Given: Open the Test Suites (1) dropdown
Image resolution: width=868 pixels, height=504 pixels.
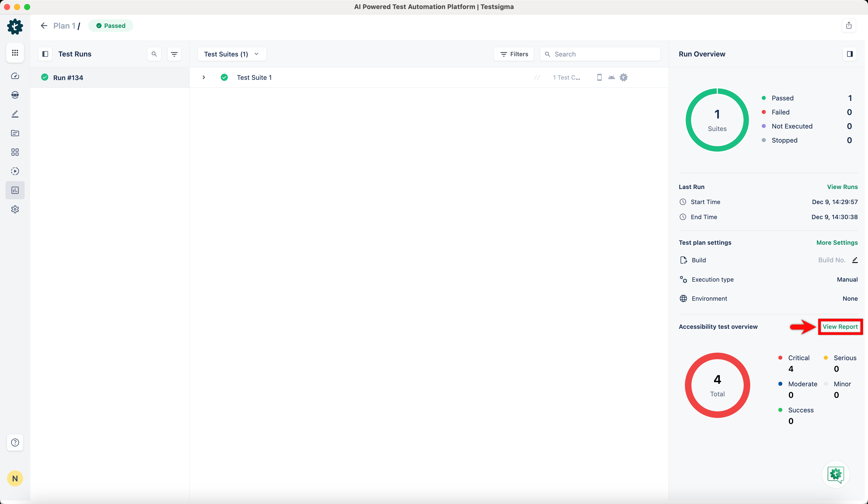Looking at the screenshot, I should click(232, 54).
